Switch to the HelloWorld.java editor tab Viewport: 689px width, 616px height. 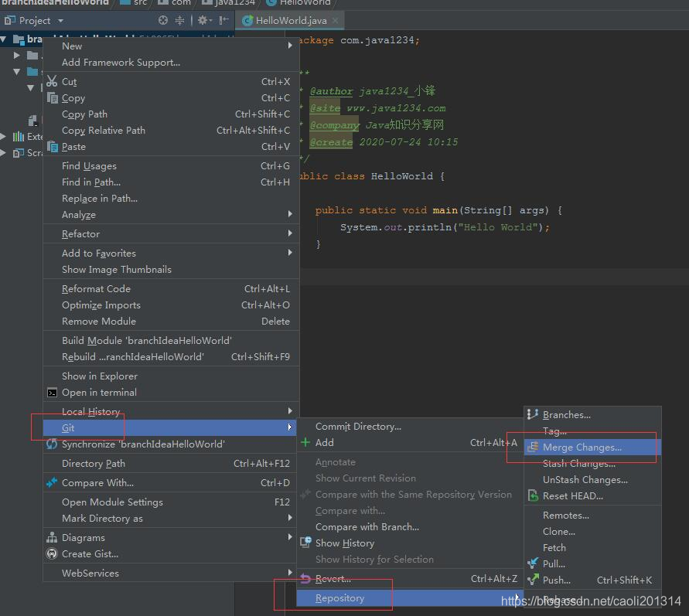pyautogui.click(x=291, y=21)
